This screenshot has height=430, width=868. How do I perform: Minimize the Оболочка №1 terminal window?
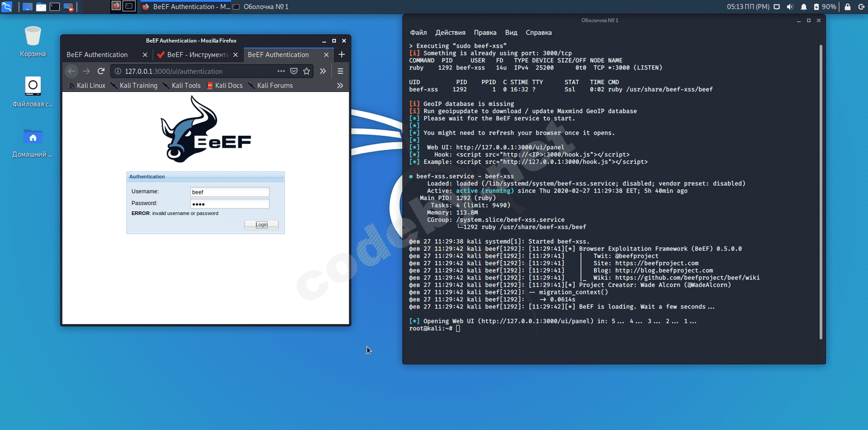(x=799, y=21)
